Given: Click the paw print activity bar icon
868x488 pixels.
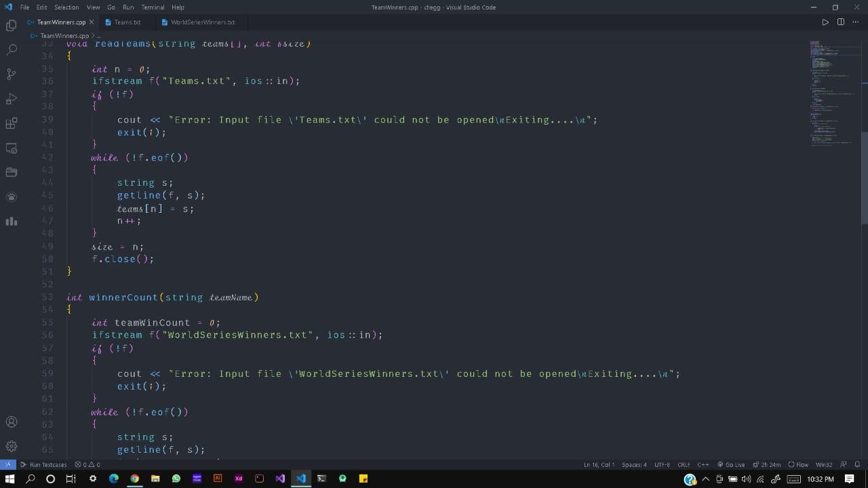Looking at the screenshot, I should point(11,197).
